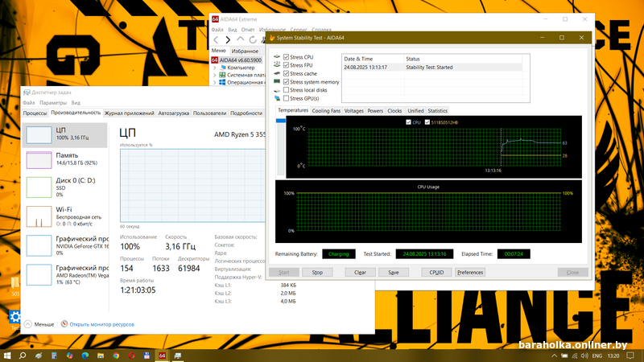Viewport: 644px width, 362px height.
Task: Click AIDA64 forward navigation arrow
Action: (x=228, y=39)
